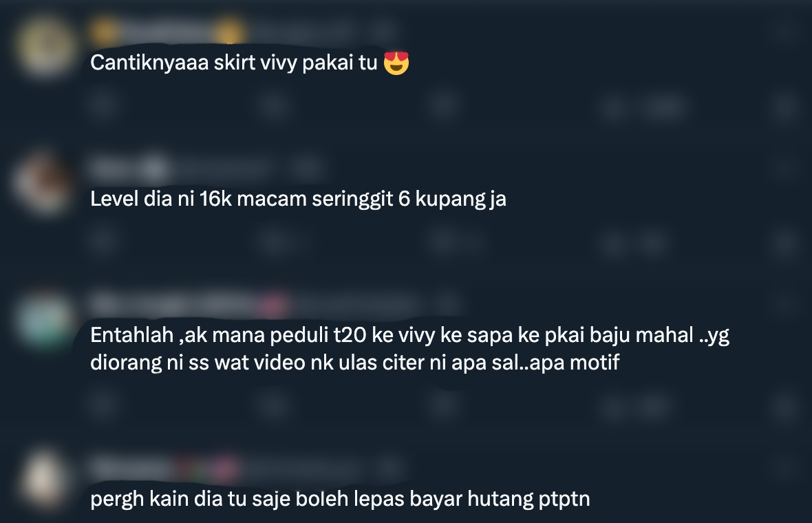Like the 'Entahlah ,ak mana peduli' tweet
Viewport: 812px width, 523px height.
click(445, 405)
